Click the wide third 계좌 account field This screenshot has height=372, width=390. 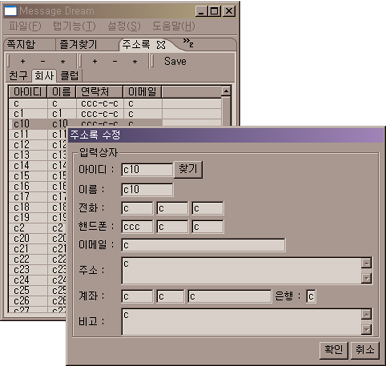tap(230, 296)
